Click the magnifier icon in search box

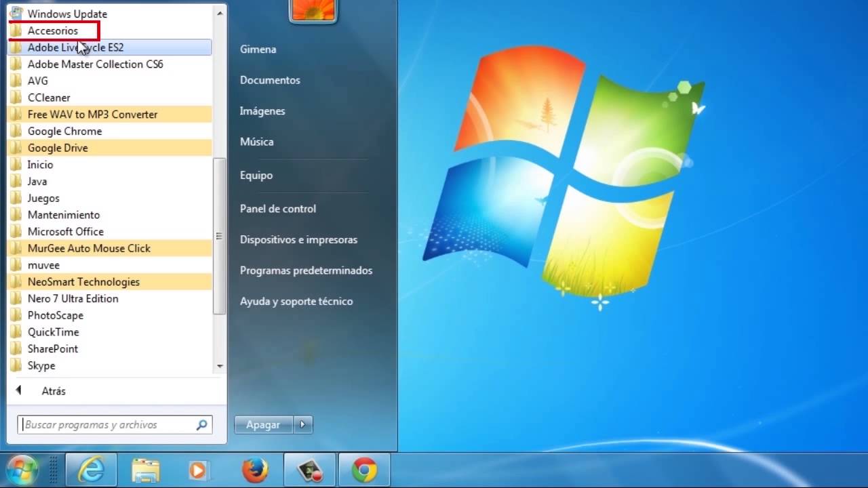[201, 425]
